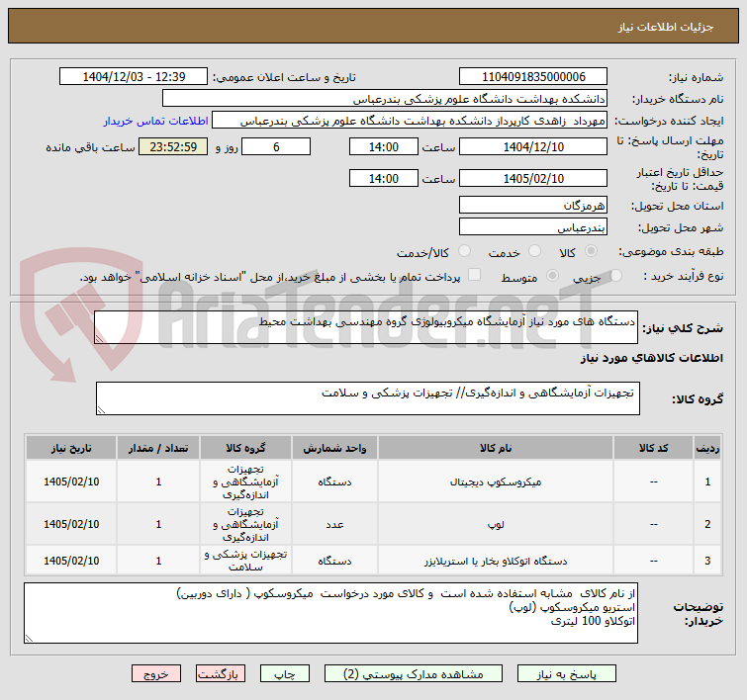This screenshot has width=747, height=700.
Task: Click the request creator name field
Action: pos(410,120)
